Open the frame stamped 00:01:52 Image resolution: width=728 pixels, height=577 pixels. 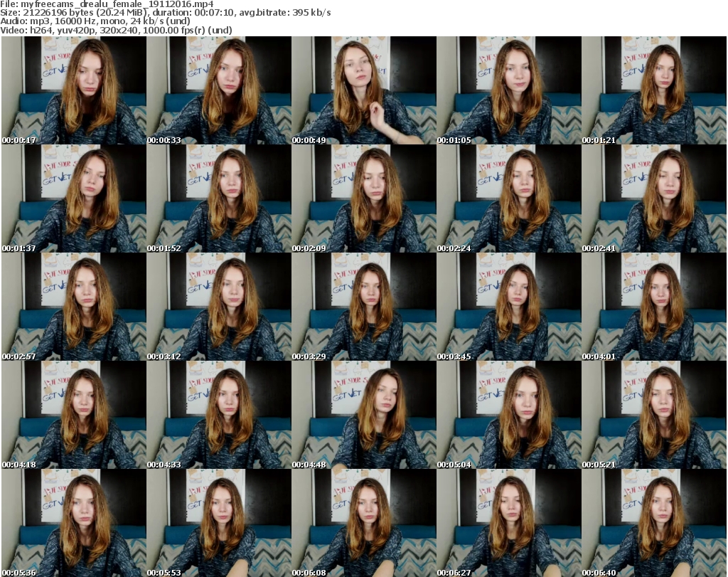[x=219, y=198]
